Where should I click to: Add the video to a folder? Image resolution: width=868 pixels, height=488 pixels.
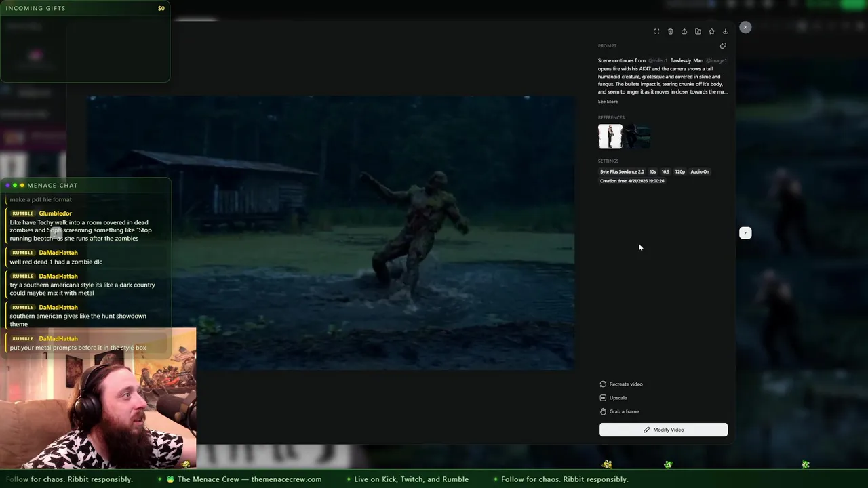pos(698,31)
